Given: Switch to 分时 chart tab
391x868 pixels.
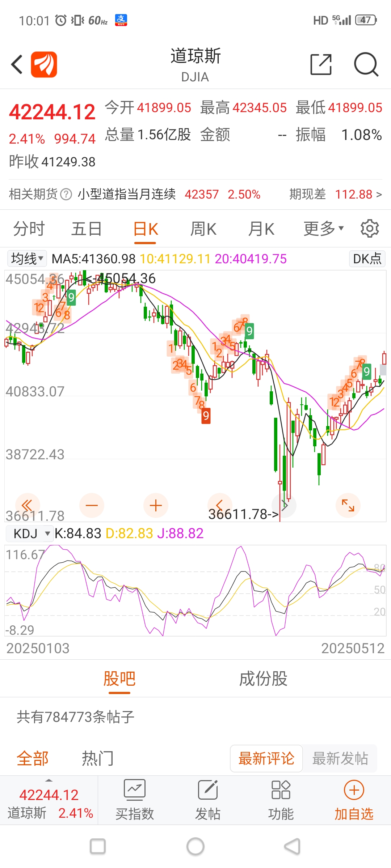Looking at the screenshot, I should coord(29,229).
